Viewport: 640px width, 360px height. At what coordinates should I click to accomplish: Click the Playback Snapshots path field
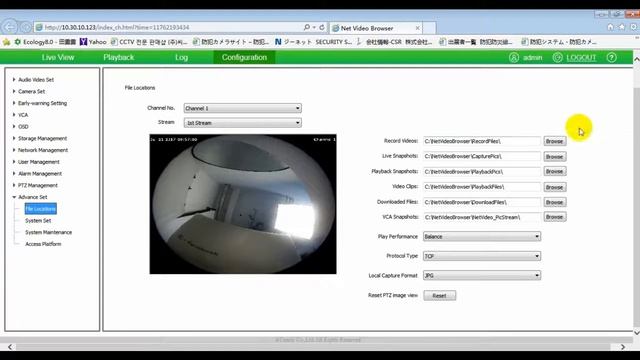pyautogui.click(x=482, y=171)
